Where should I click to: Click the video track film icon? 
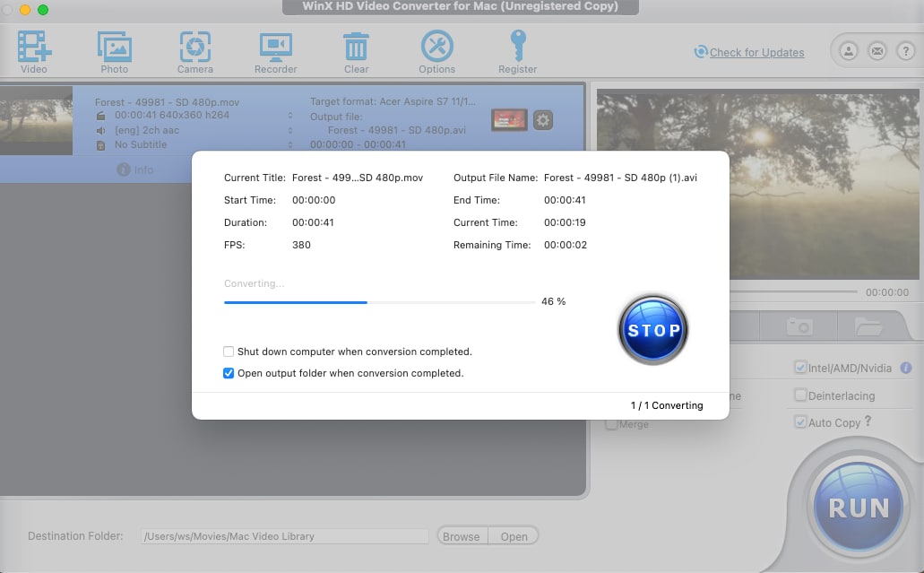click(x=100, y=117)
